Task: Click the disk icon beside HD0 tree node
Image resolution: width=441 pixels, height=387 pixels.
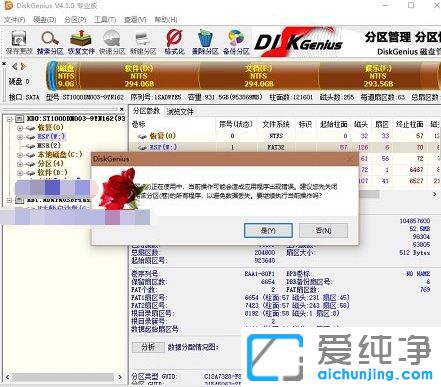Action: [x=19, y=118]
